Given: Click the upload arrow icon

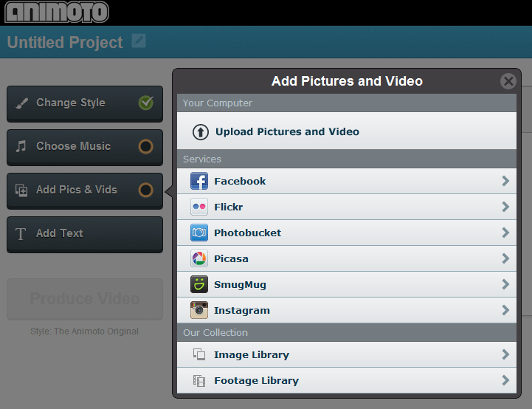Looking at the screenshot, I should tap(201, 132).
